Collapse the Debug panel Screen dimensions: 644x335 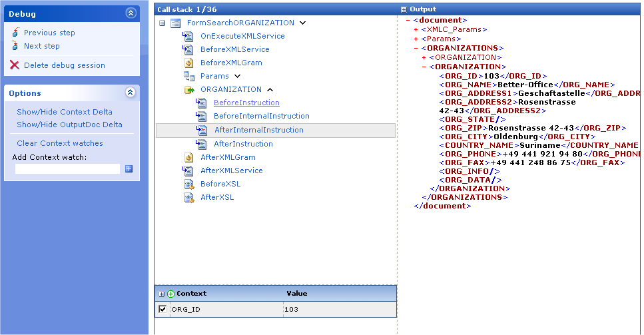(131, 13)
